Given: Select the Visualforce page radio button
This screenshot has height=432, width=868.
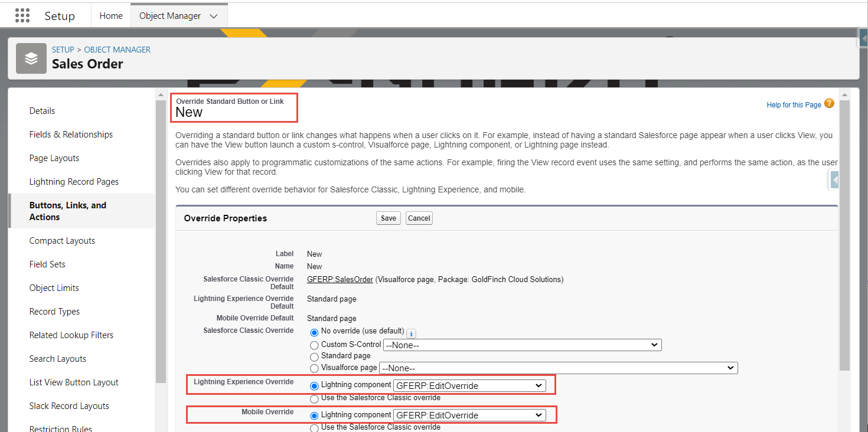Looking at the screenshot, I should coord(314,368).
